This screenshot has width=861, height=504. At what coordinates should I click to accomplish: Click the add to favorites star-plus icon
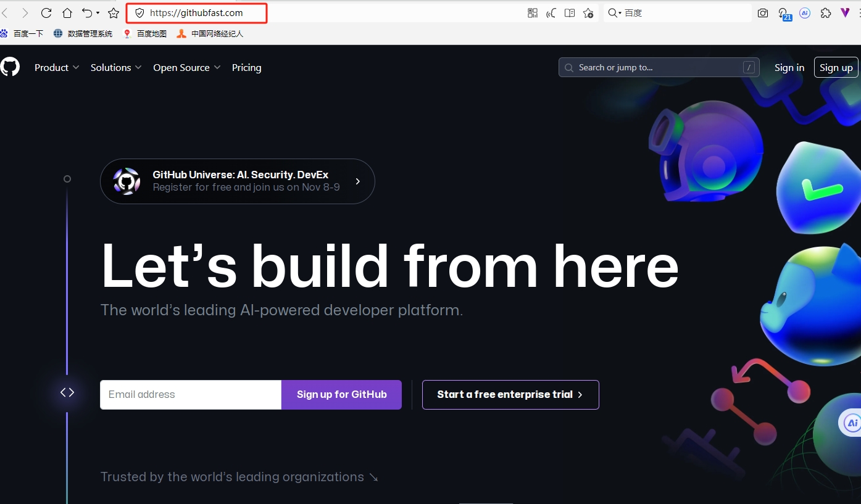(x=588, y=13)
